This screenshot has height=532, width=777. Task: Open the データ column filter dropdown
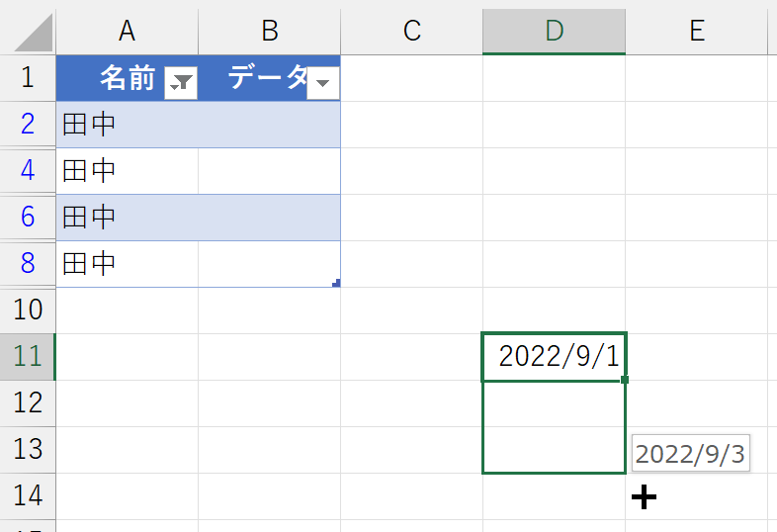(323, 83)
